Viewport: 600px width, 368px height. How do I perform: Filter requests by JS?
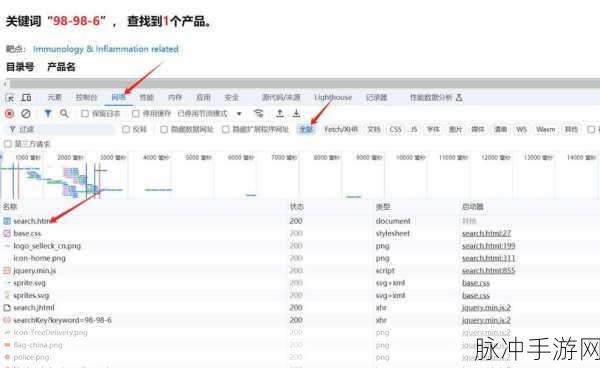point(414,130)
